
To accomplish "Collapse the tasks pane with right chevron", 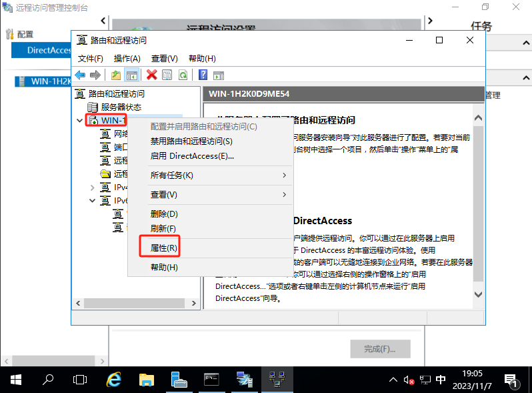I will 430,21.
